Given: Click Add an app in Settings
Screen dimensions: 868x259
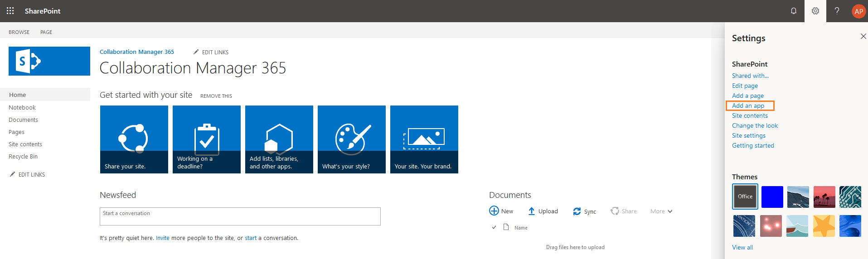Looking at the screenshot, I should 748,106.
